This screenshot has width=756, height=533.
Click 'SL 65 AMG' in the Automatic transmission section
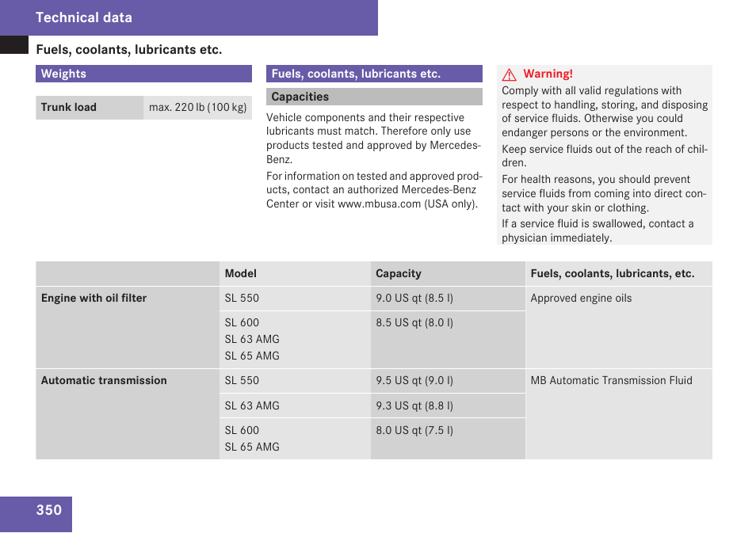[x=252, y=447]
